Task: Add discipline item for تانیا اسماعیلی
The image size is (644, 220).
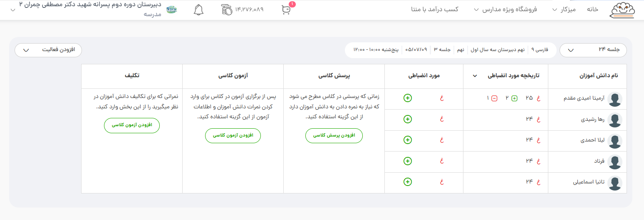Action: 407,181
